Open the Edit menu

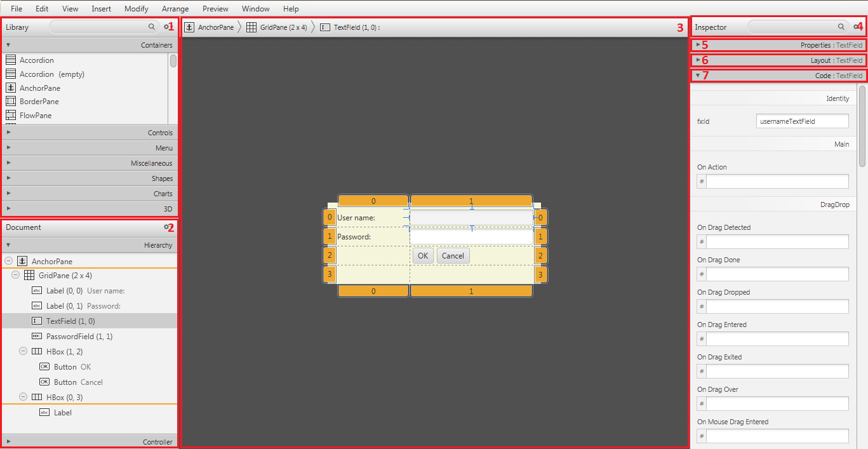click(x=42, y=9)
